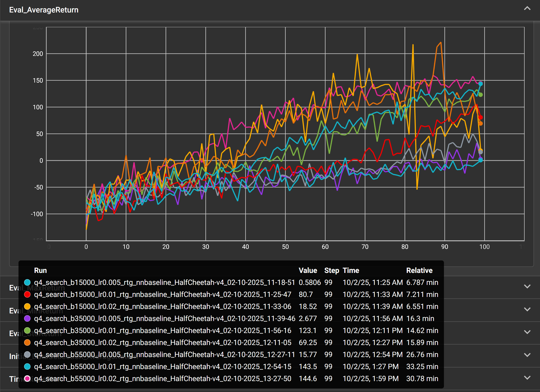Click cyan dot for b15000_lr0.005 run
Screen dimensions: 540x392
(27, 282)
